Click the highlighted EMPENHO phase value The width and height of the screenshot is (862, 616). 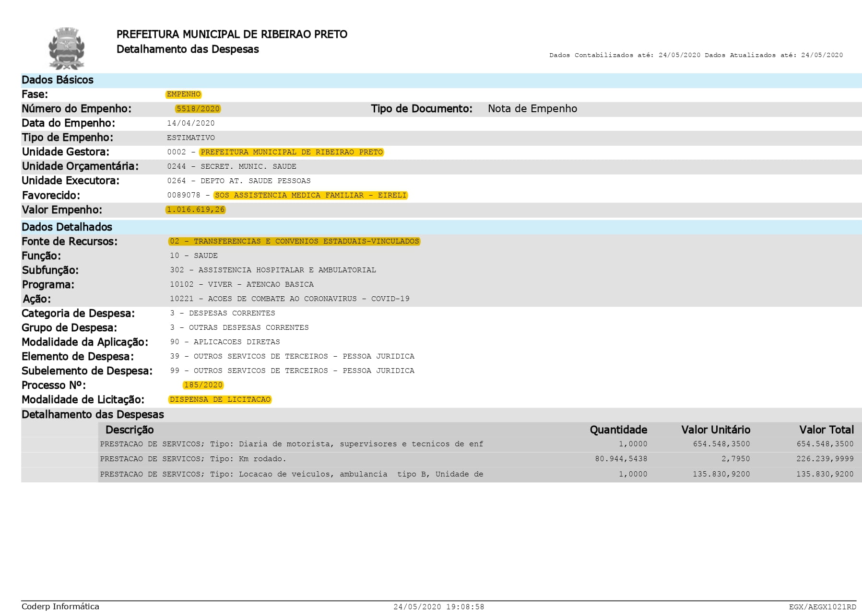pos(183,94)
